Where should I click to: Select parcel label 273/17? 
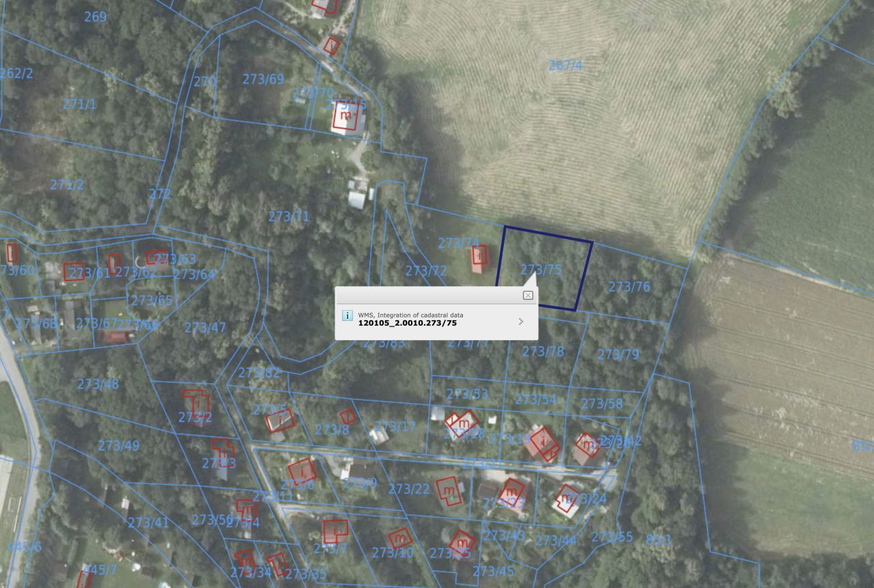(x=395, y=427)
